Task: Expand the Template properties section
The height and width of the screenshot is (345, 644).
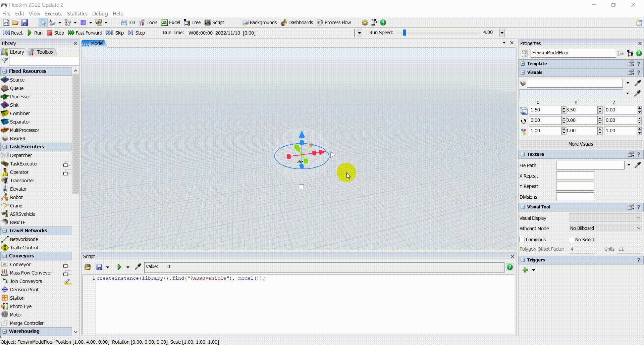Action: 523,64
